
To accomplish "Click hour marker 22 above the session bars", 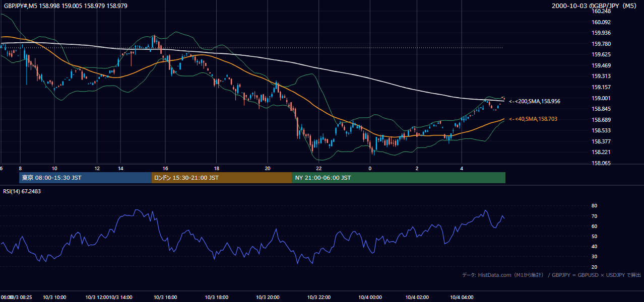I will point(319,168).
